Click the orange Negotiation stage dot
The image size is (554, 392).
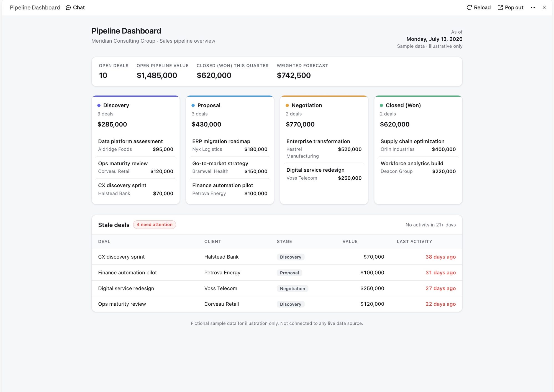point(287,105)
